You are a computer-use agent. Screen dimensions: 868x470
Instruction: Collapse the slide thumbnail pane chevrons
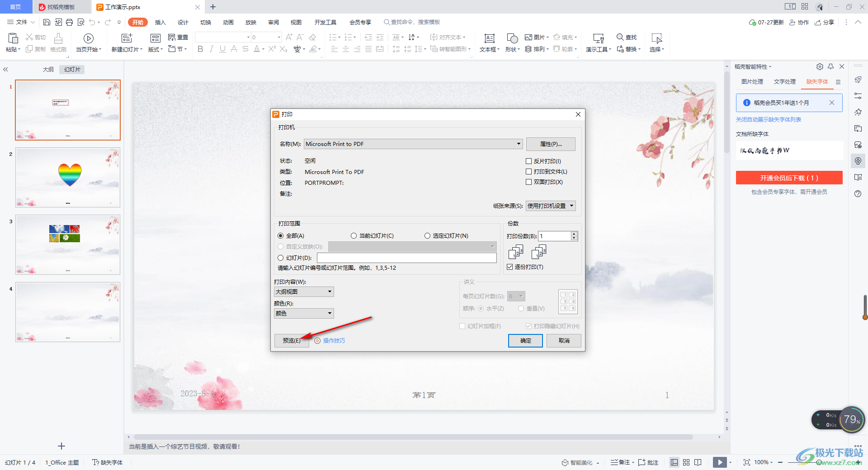point(5,70)
